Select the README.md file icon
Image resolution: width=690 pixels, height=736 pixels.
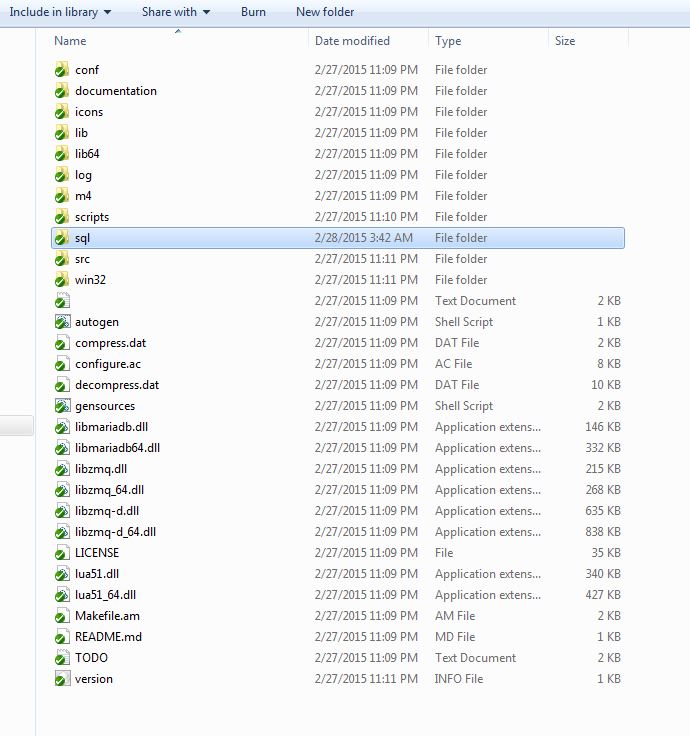61,637
